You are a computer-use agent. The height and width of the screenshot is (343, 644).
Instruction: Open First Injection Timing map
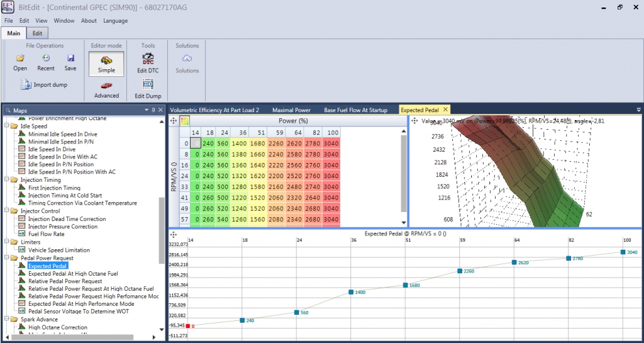(x=54, y=188)
